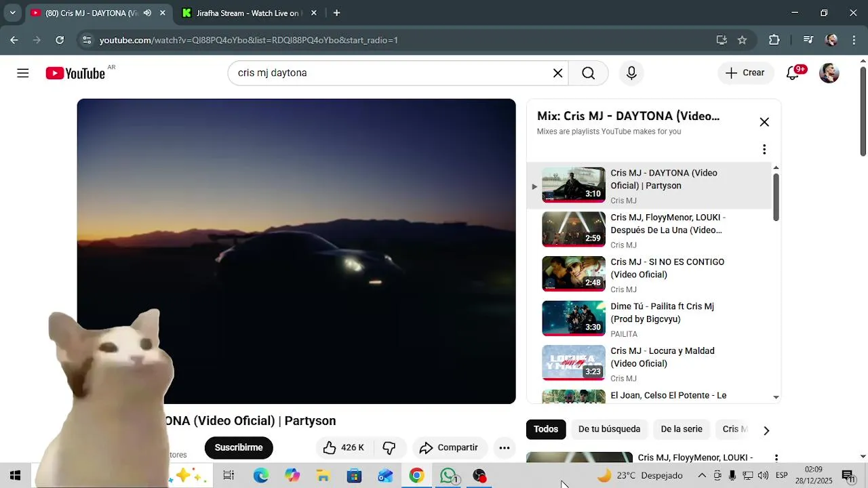868x488 pixels.
Task: Click the video player to pause
Action: coord(296,251)
